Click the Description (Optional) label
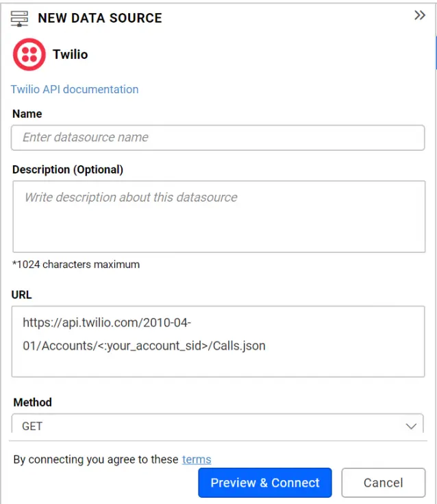This screenshot has width=437, height=504. (68, 169)
